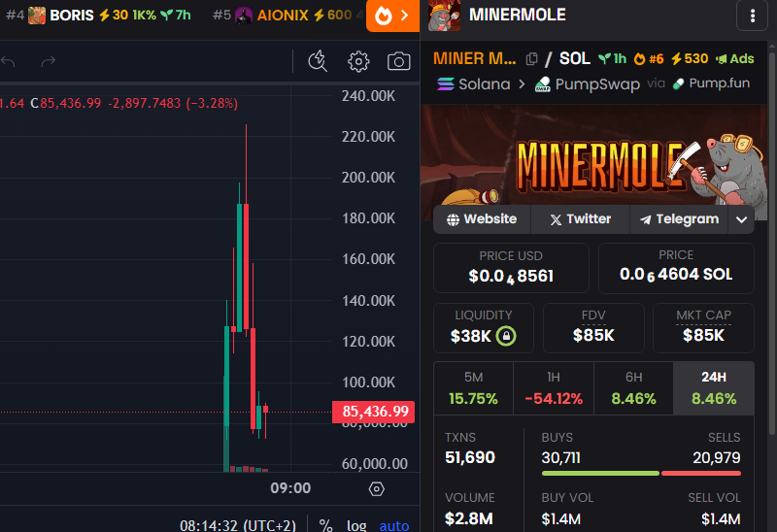The width and height of the screenshot is (777, 532).
Task: Open time axis settings hexagon icon
Action: 377,489
